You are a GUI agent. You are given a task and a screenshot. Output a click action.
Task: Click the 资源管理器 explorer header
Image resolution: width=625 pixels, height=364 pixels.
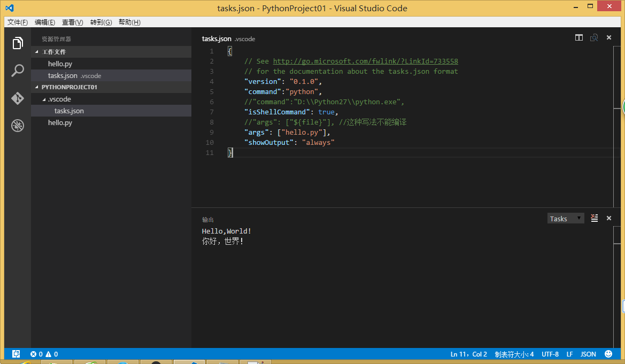coord(56,39)
